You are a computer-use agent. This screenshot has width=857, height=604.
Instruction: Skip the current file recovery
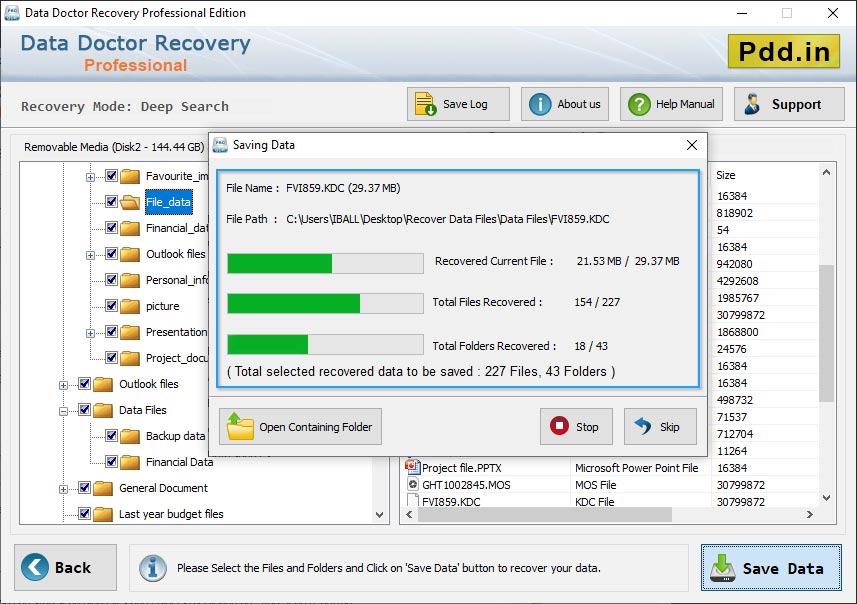660,426
